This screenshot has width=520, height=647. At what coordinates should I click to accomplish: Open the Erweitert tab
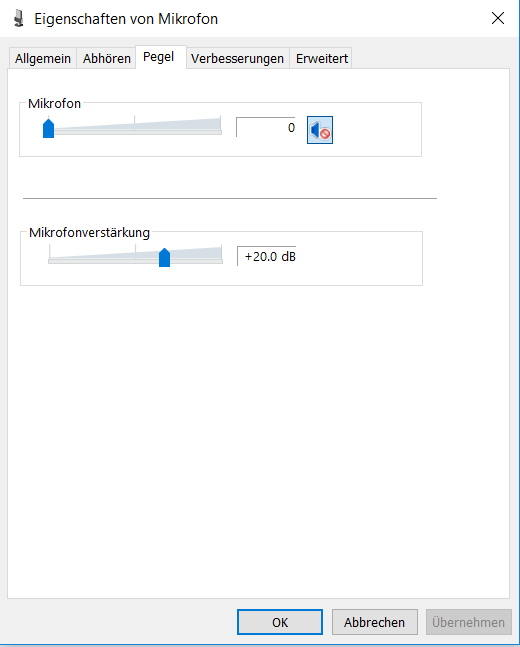pyautogui.click(x=321, y=59)
